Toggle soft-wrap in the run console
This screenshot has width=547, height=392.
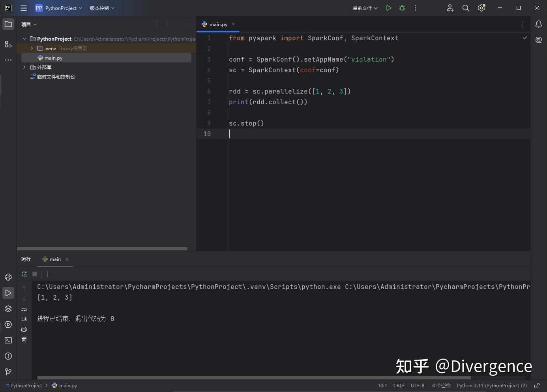(x=24, y=309)
